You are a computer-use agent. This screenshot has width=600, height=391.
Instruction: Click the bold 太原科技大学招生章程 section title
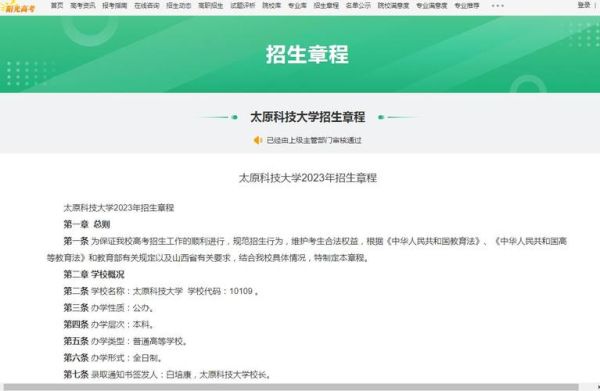(x=308, y=117)
